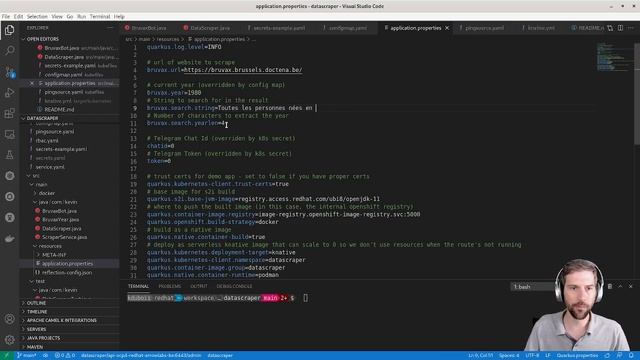
Task: Switch to the secrets-example.yaml editor tab
Action: [279, 28]
